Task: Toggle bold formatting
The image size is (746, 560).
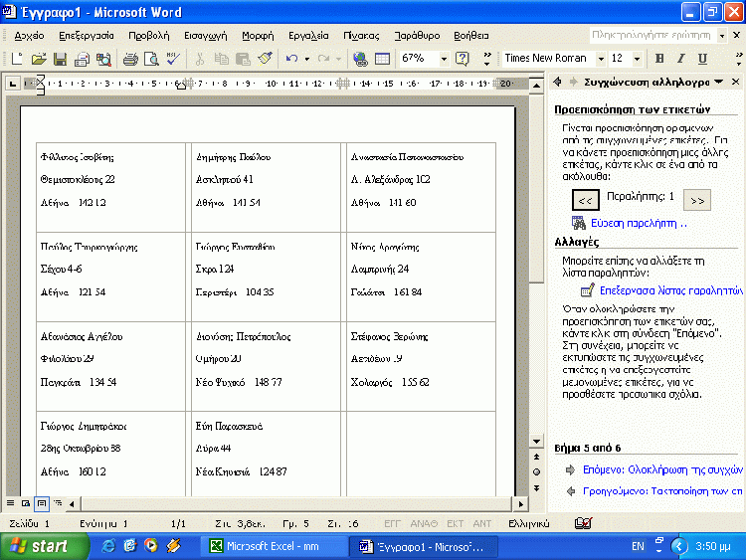Action: [x=659, y=59]
